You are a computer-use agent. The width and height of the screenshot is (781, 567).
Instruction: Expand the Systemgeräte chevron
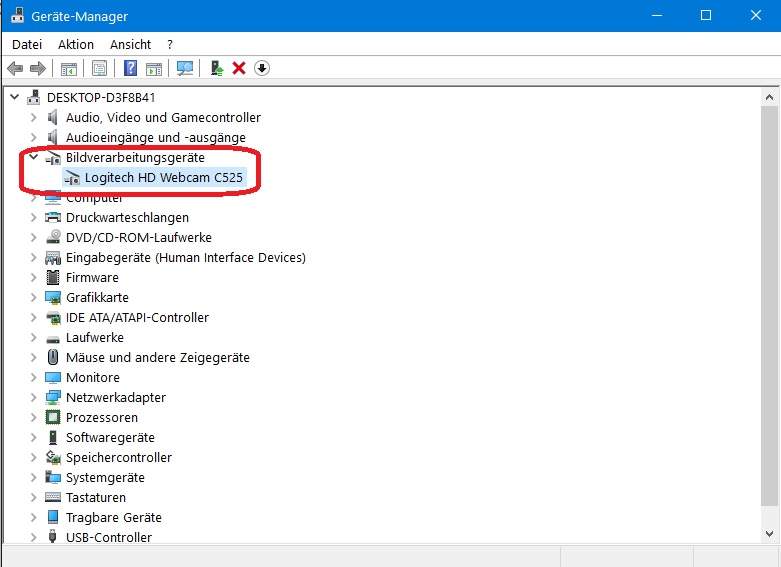(33, 477)
